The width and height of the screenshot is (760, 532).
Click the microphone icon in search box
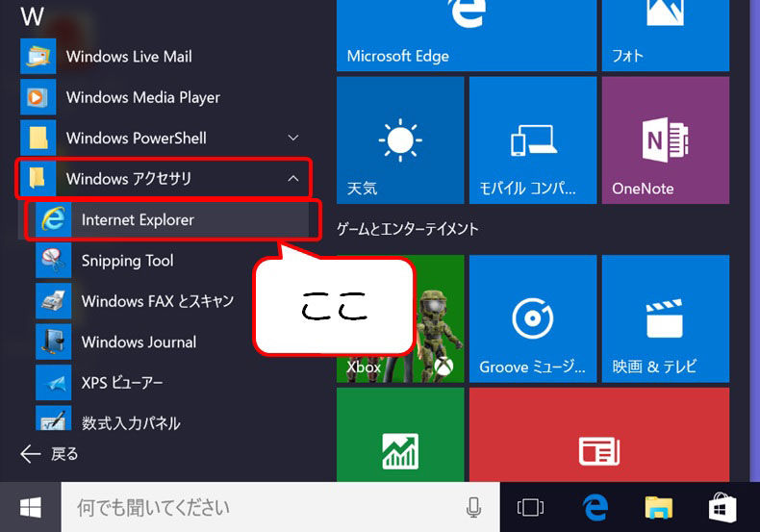pos(473,507)
